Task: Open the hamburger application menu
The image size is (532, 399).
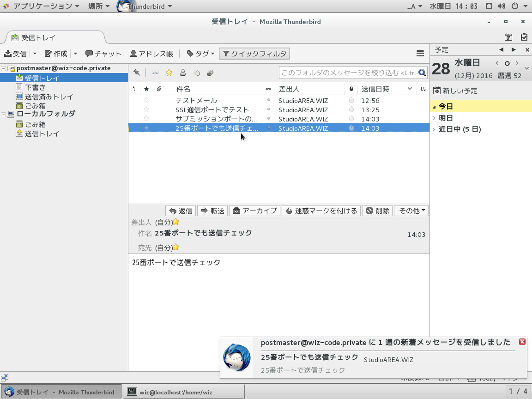Action: (420, 54)
